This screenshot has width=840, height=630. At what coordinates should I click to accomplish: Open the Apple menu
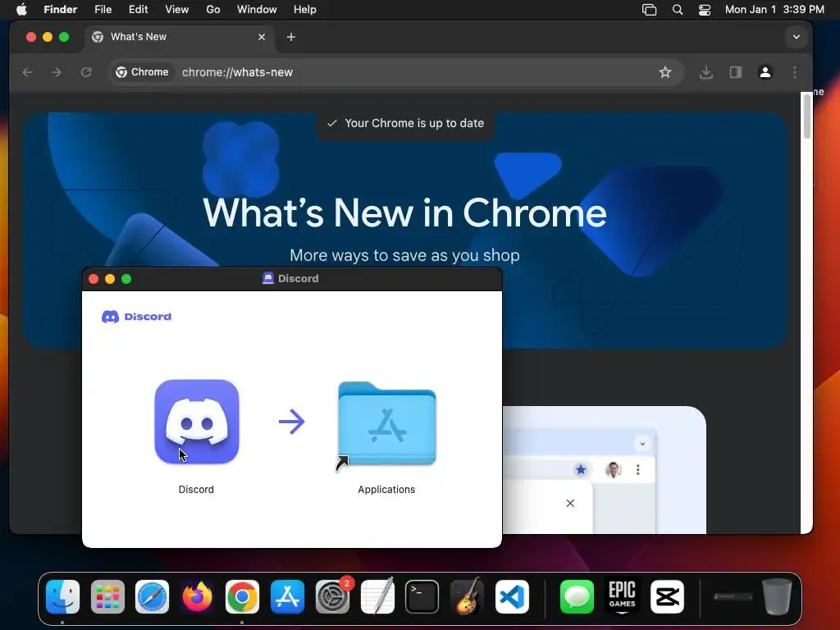click(21, 10)
